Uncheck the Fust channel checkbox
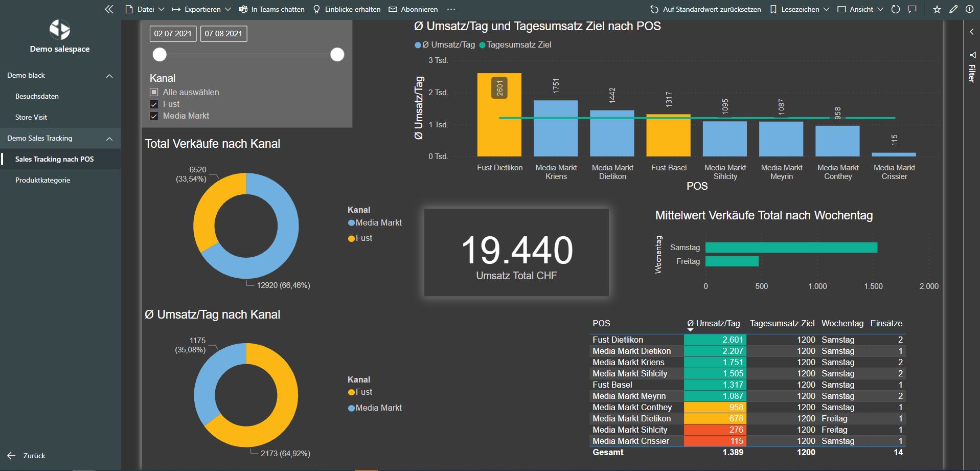Image resolution: width=980 pixels, height=471 pixels. (x=154, y=104)
